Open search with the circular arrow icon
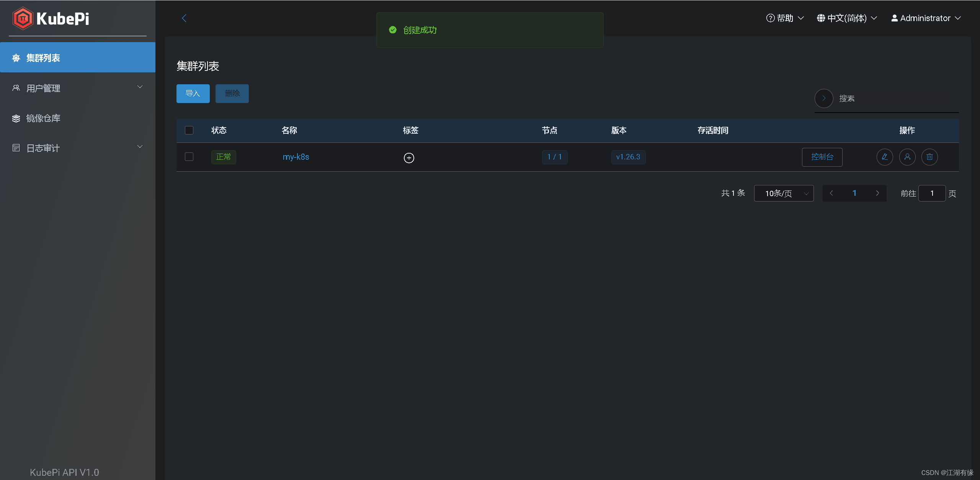 click(824, 98)
